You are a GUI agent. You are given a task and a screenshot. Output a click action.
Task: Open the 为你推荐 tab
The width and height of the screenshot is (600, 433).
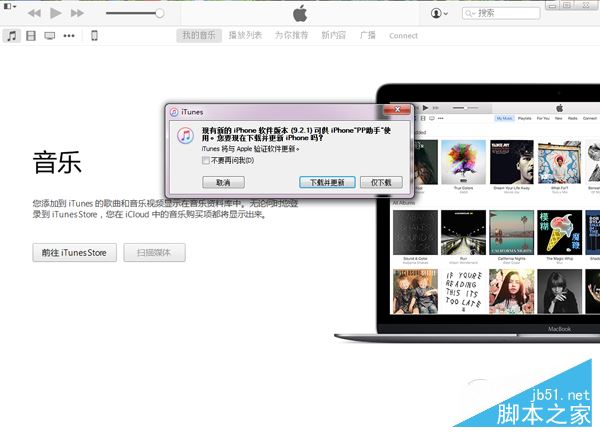coord(292,36)
